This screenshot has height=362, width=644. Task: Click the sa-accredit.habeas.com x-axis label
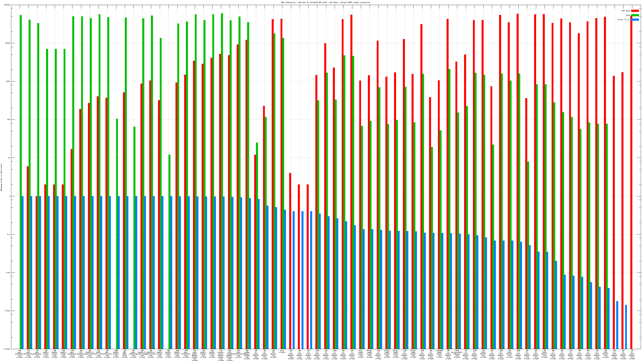[x=457, y=354]
